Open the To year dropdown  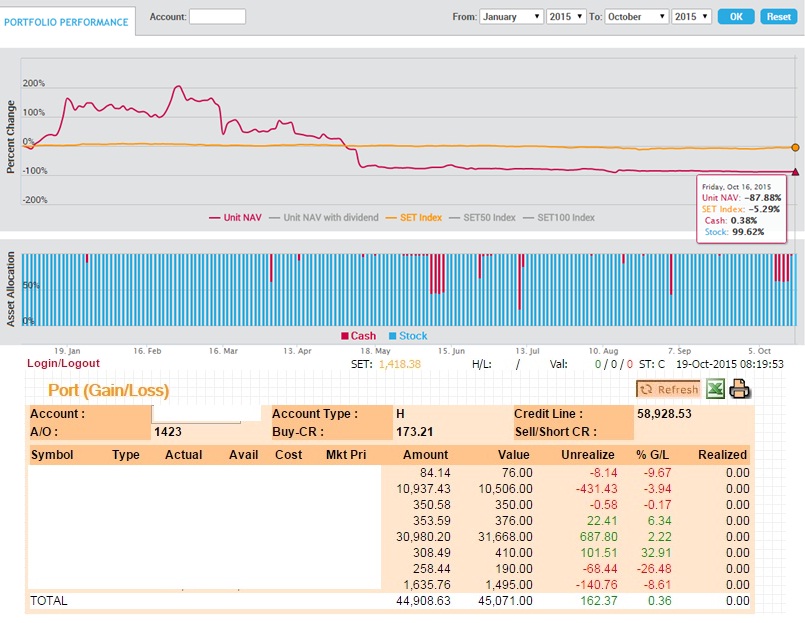click(692, 17)
